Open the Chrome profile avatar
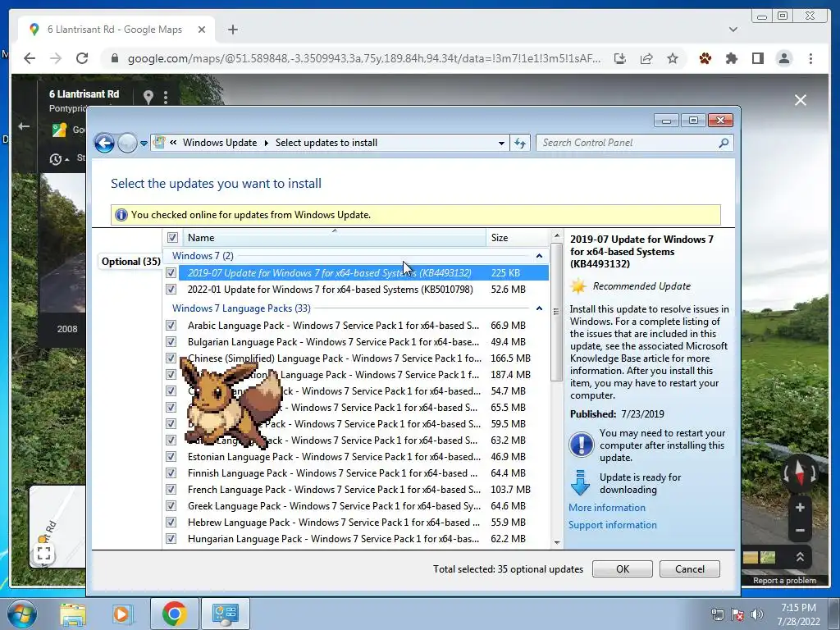 click(x=783, y=58)
